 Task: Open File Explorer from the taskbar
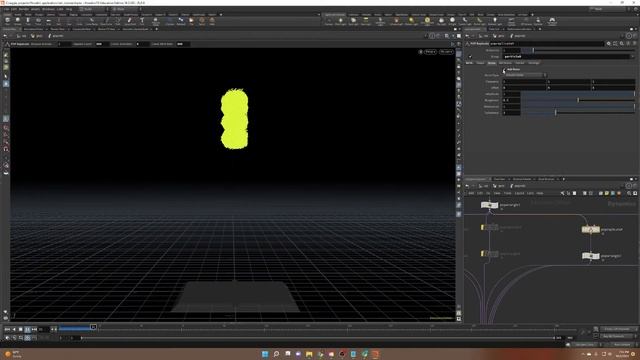click(309, 354)
